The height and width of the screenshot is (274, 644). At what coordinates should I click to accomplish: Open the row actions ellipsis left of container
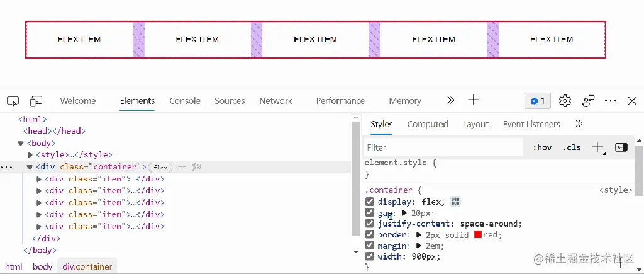[x=5, y=167]
